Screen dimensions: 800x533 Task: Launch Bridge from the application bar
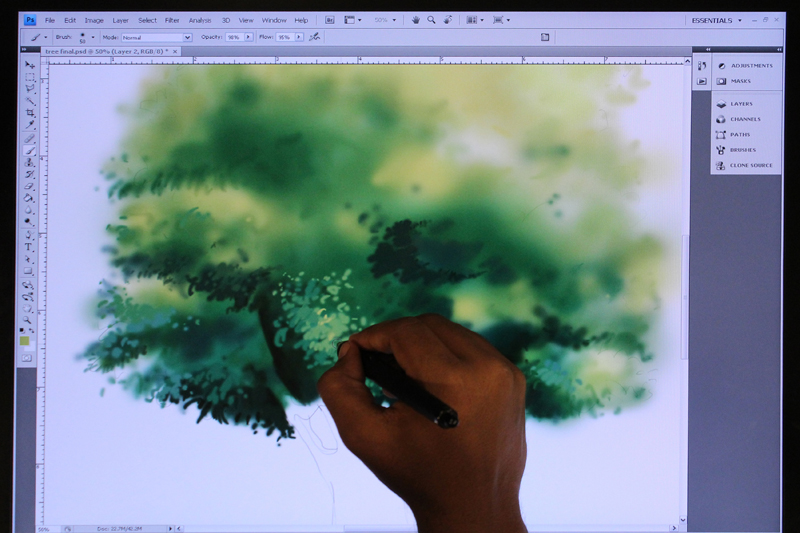330,20
